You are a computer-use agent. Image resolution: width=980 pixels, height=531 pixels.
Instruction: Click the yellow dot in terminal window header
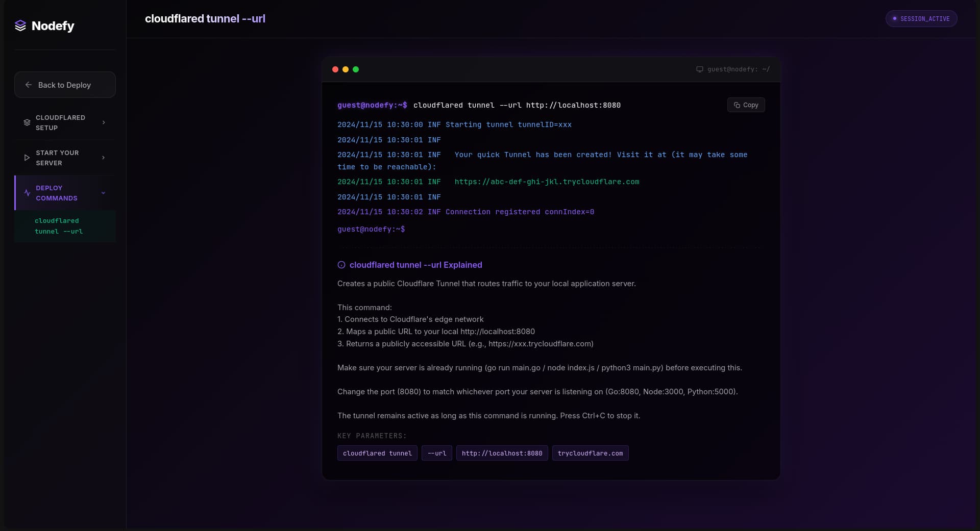coord(346,69)
